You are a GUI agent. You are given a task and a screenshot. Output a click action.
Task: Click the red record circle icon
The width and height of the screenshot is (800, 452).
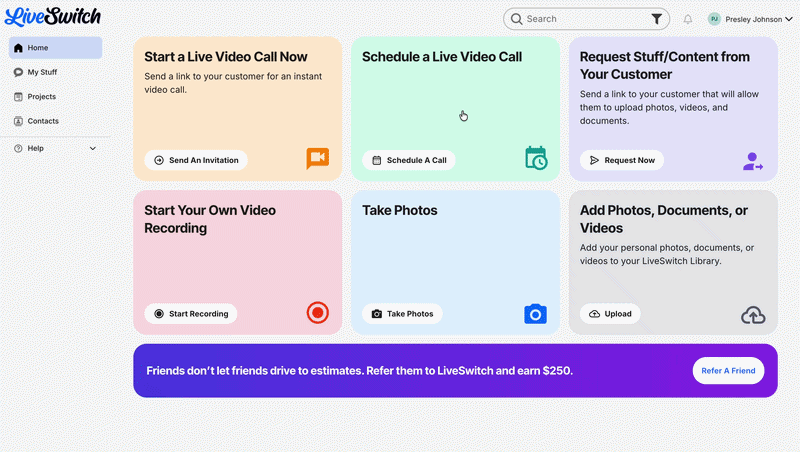coord(317,313)
